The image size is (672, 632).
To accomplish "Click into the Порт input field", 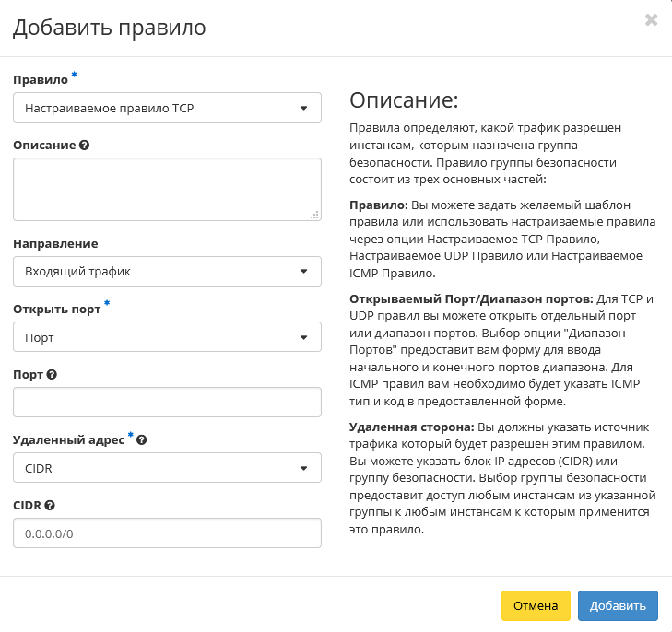I will [167, 403].
